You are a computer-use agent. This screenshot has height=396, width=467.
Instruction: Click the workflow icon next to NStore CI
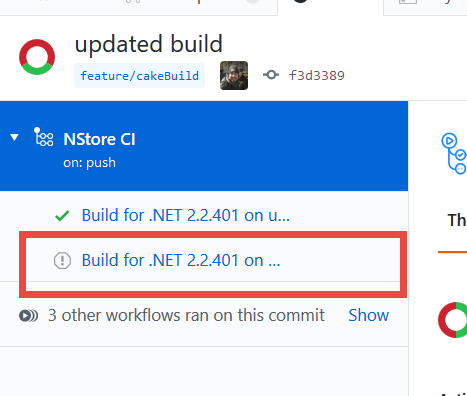pyautogui.click(x=43, y=137)
